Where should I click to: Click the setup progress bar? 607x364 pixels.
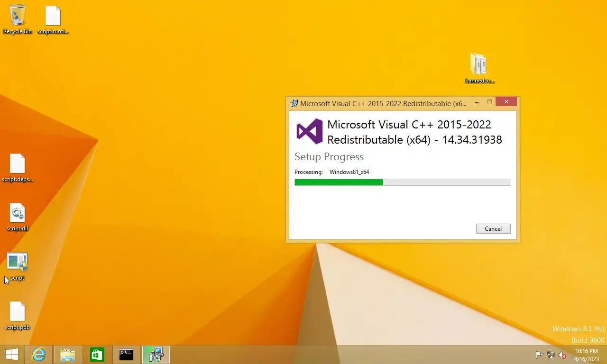pos(403,182)
